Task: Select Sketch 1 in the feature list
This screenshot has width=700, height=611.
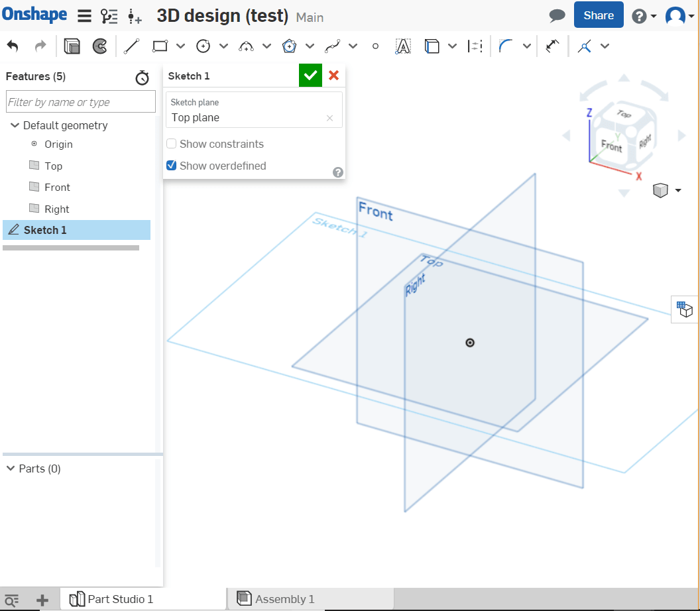Action: pyautogui.click(x=77, y=230)
